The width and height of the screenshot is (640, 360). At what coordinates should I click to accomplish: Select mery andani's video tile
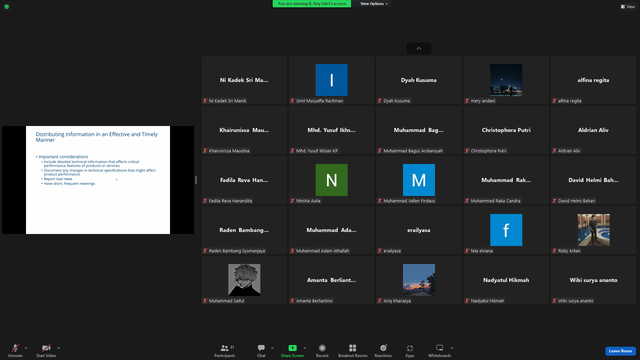[x=506, y=80]
